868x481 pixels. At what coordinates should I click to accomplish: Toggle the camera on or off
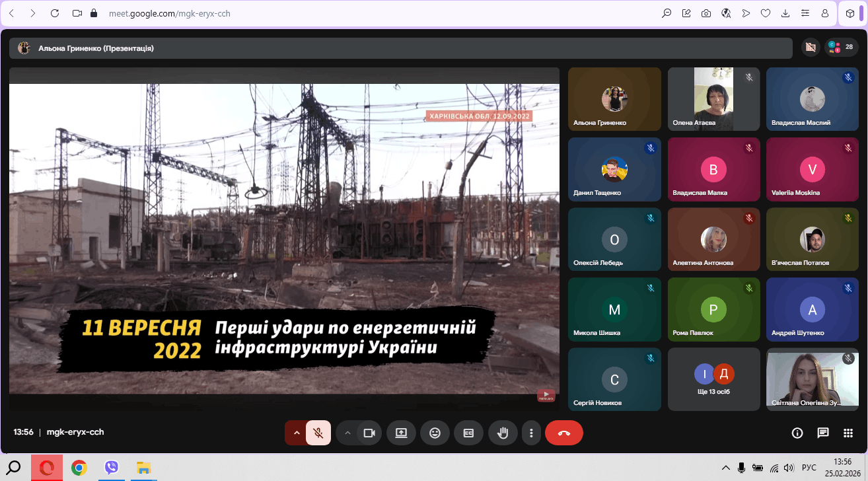click(x=369, y=433)
